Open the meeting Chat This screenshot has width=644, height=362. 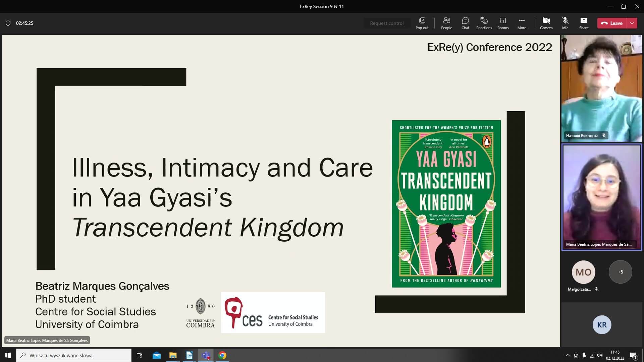[x=465, y=23]
